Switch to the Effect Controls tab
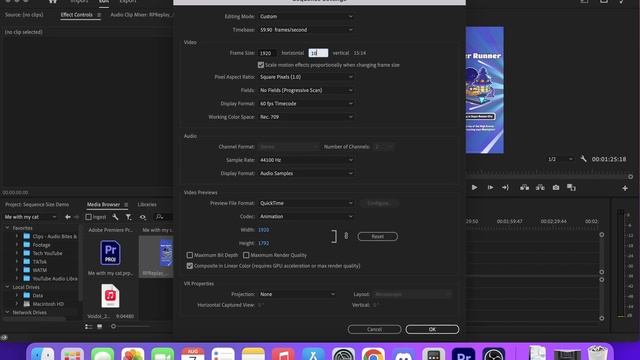Screen dimensions: 640x360 77,15
